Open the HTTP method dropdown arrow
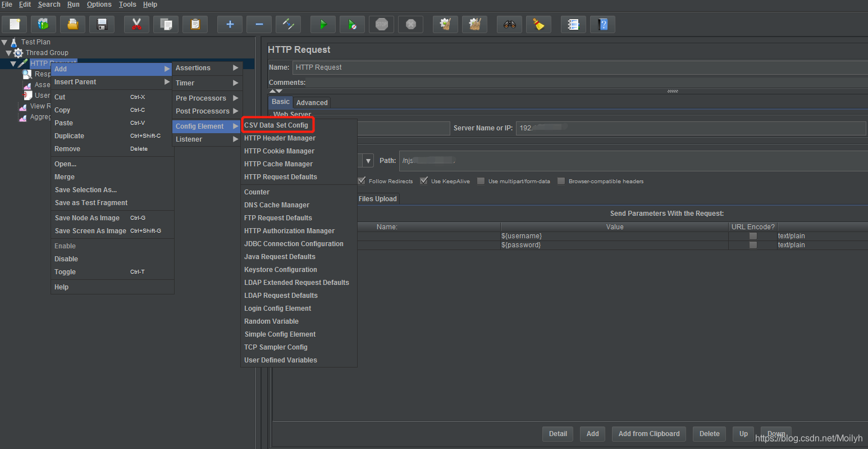 coord(368,161)
